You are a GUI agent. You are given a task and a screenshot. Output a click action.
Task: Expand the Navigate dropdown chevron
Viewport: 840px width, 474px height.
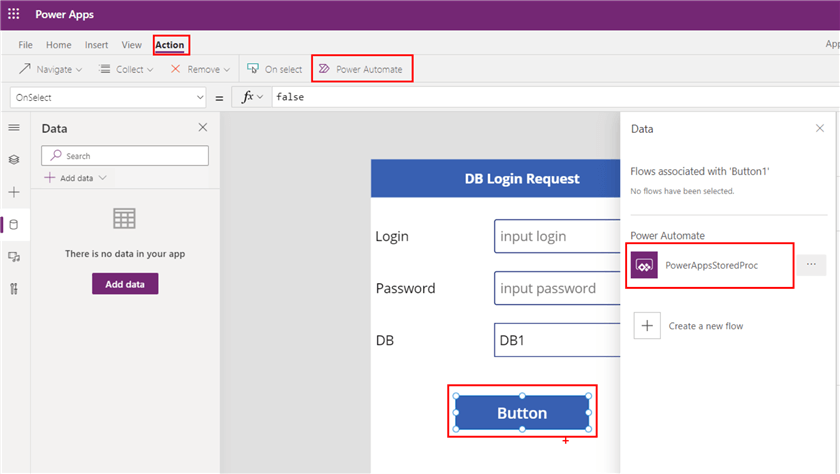79,70
